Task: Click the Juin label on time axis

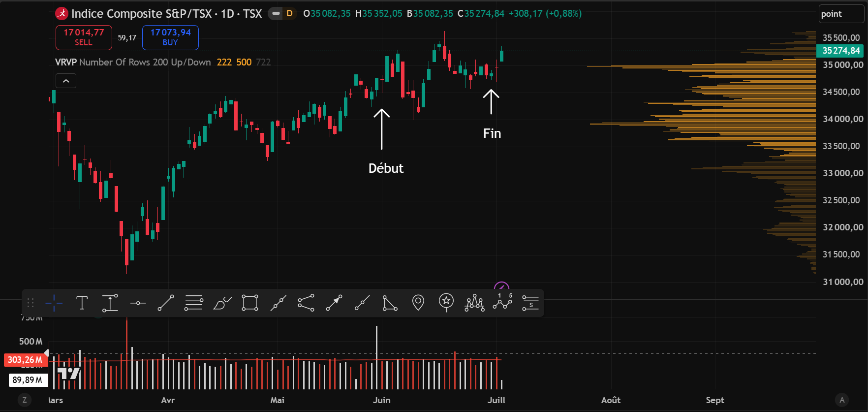Action: tap(382, 400)
